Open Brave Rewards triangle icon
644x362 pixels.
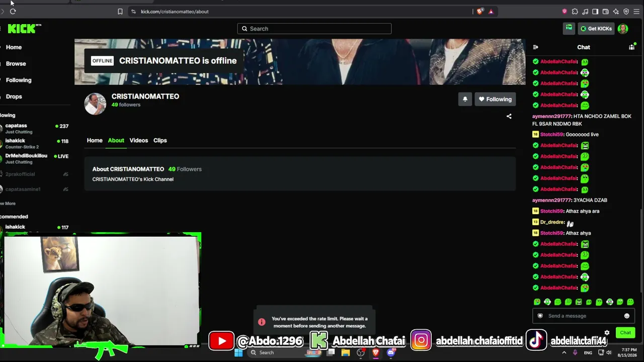pyautogui.click(x=491, y=12)
